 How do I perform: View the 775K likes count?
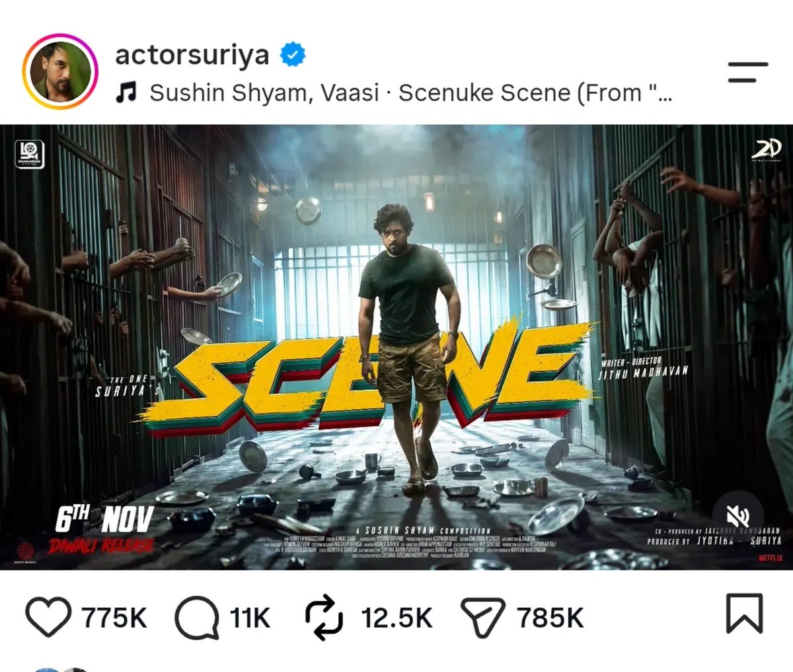click(x=114, y=618)
